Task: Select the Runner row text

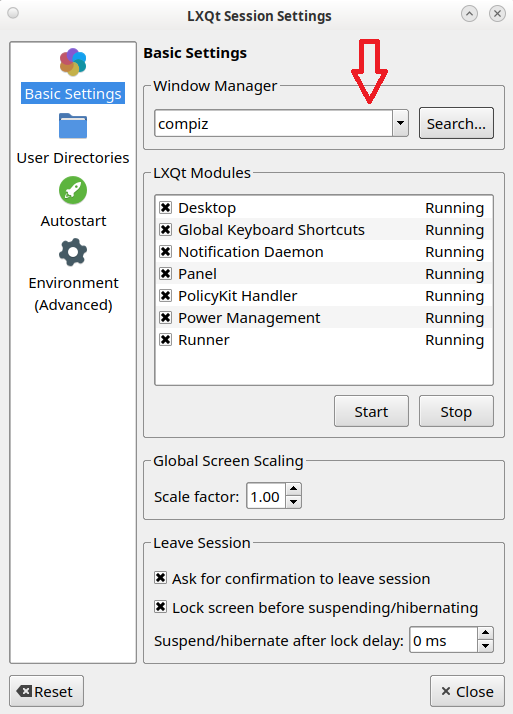Action: tap(204, 340)
